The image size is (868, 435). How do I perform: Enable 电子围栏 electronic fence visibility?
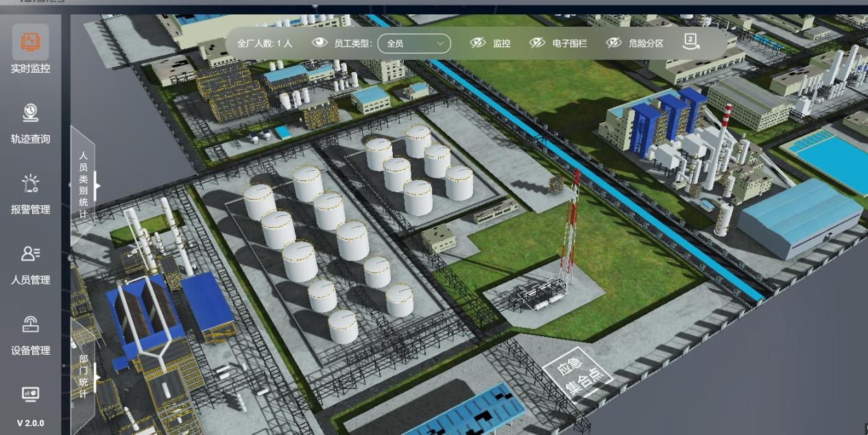tap(538, 43)
